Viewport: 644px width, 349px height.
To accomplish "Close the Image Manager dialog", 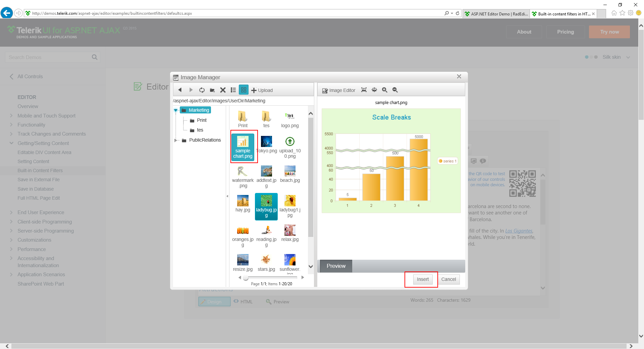I will pyautogui.click(x=459, y=77).
